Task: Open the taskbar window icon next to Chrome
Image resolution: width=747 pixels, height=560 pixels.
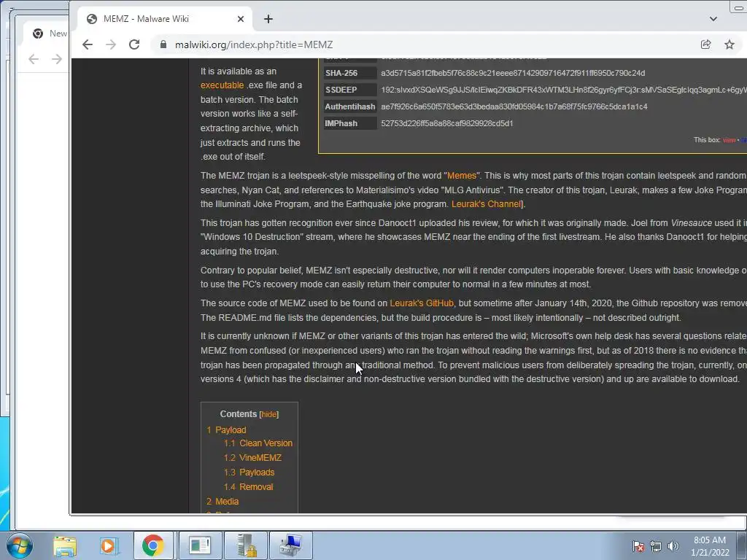Action: (x=200, y=545)
